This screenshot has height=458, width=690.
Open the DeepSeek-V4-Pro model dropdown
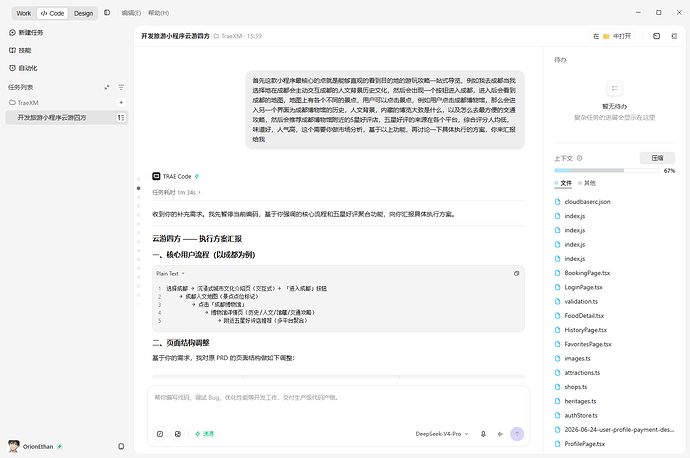[x=442, y=434]
